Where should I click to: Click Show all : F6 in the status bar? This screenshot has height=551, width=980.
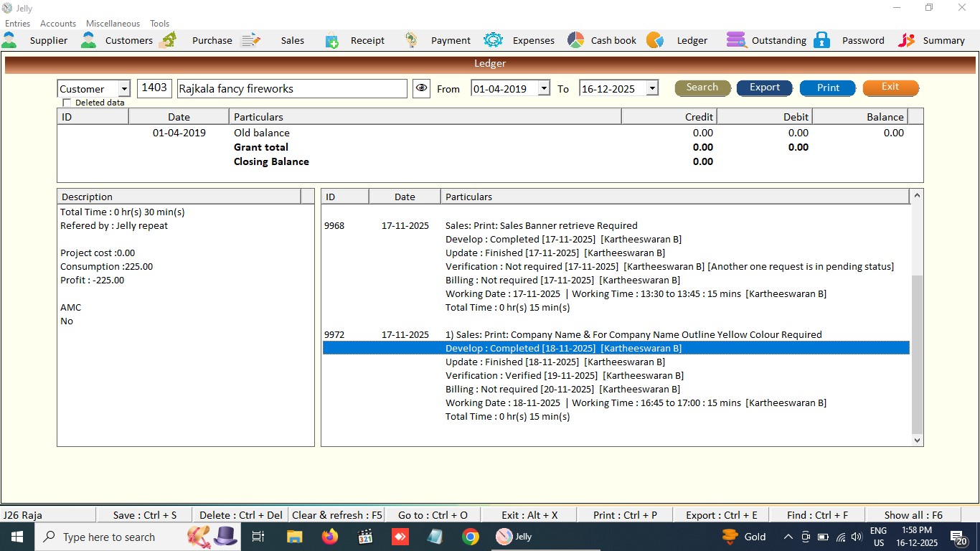coord(913,515)
